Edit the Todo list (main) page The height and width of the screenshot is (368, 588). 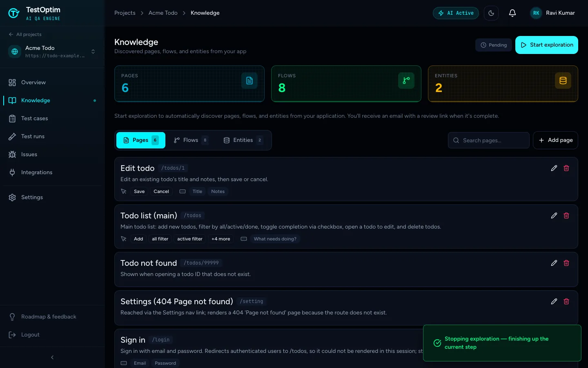click(x=554, y=215)
